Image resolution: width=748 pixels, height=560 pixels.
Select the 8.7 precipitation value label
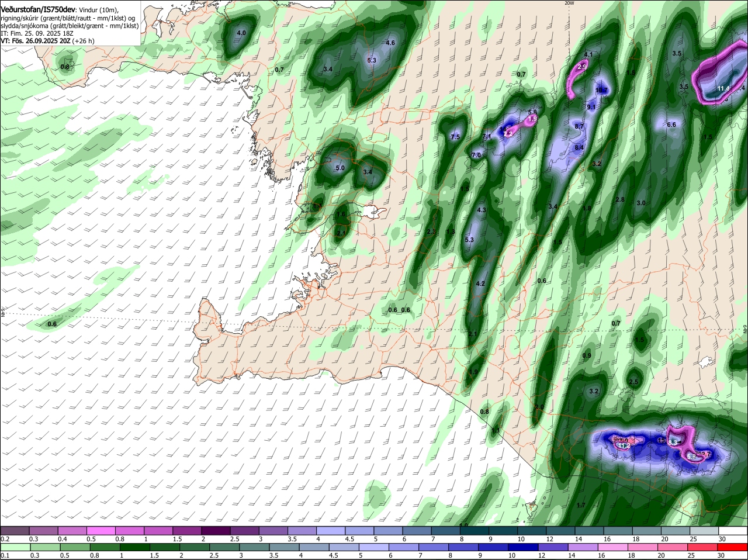(579, 126)
